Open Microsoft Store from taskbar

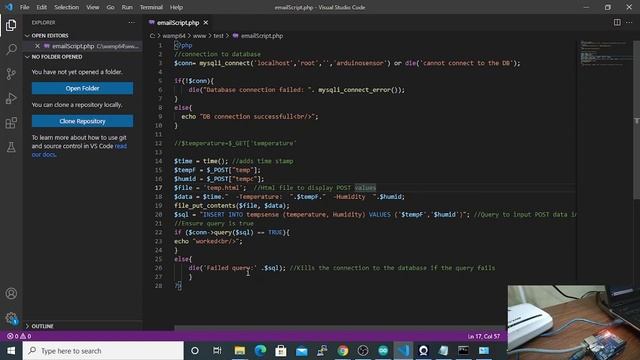click(281, 351)
